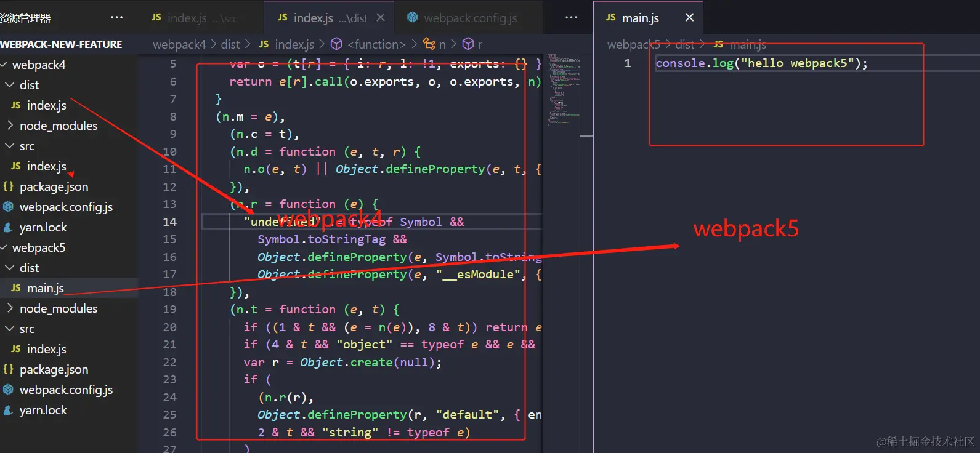Collapse the src folder under webpack4
This screenshot has width=980, height=453.
tap(10, 146)
